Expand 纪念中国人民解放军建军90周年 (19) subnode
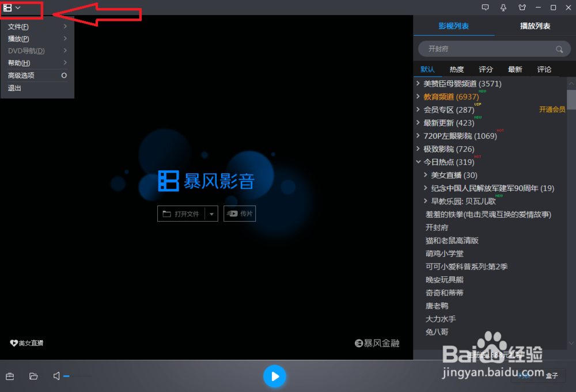The height and width of the screenshot is (392, 576). point(426,188)
